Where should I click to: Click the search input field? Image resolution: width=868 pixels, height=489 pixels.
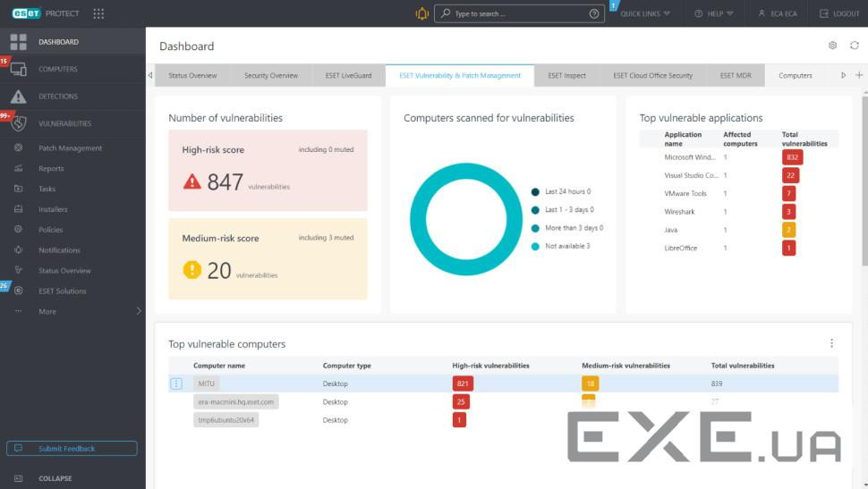point(519,13)
